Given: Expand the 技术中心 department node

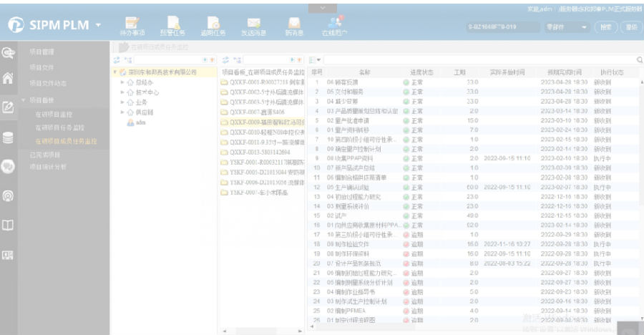Looking at the screenshot, I should [122, 92].
